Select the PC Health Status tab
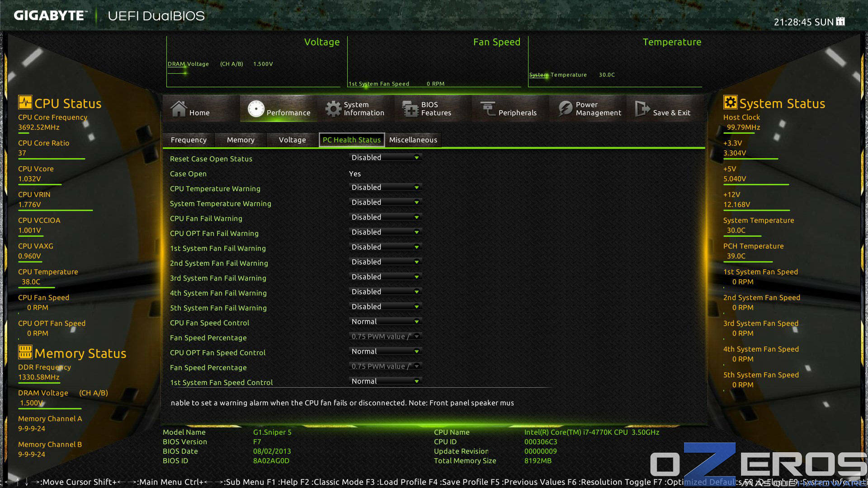 pyautogui.click(x=352, y=140)
